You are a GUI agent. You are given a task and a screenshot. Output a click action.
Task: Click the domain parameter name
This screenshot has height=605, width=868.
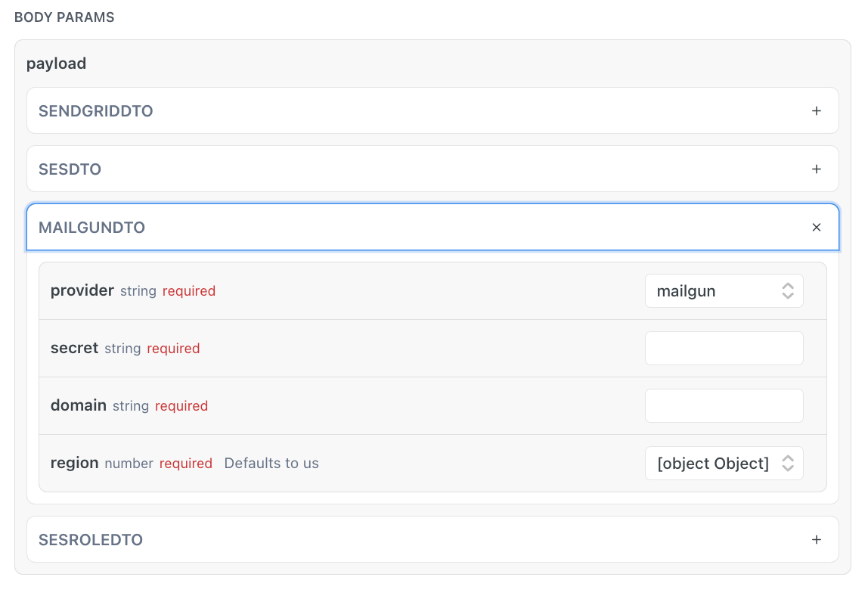79,405
